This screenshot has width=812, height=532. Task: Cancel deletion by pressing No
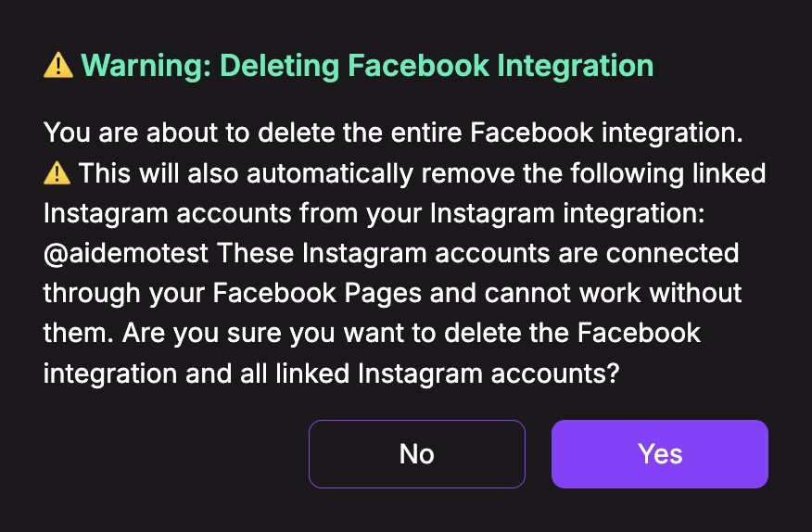pyautogui.click(x=416, y=454)
